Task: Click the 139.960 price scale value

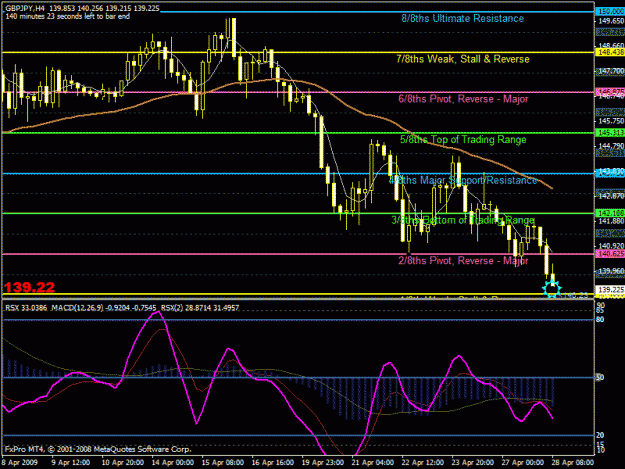Action: (x=611, y=271)
